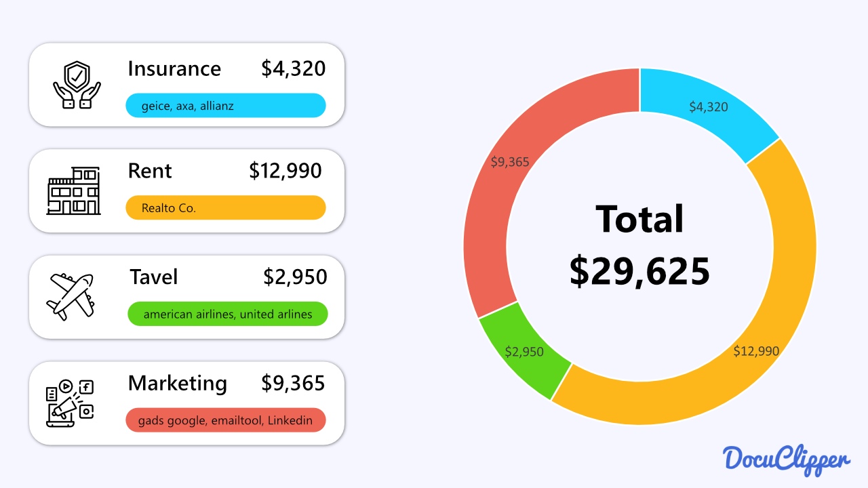Click the Insurance category title
Viewport: 868px width, 488px height.
point(174,68)
